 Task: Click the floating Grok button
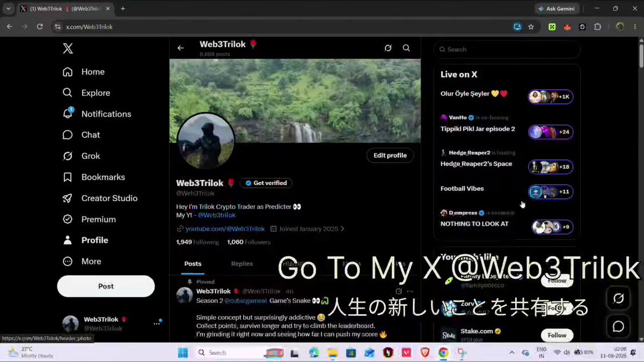(618, 299)
